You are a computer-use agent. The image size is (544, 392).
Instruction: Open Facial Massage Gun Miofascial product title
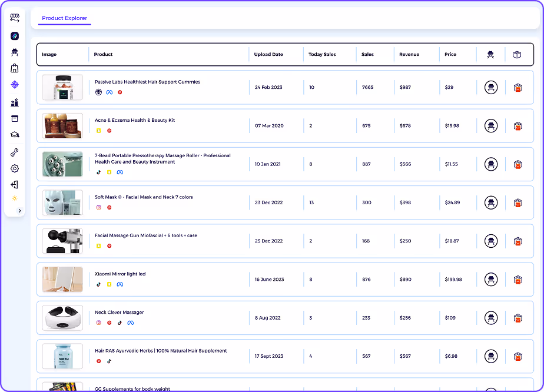tap(146, 235)
